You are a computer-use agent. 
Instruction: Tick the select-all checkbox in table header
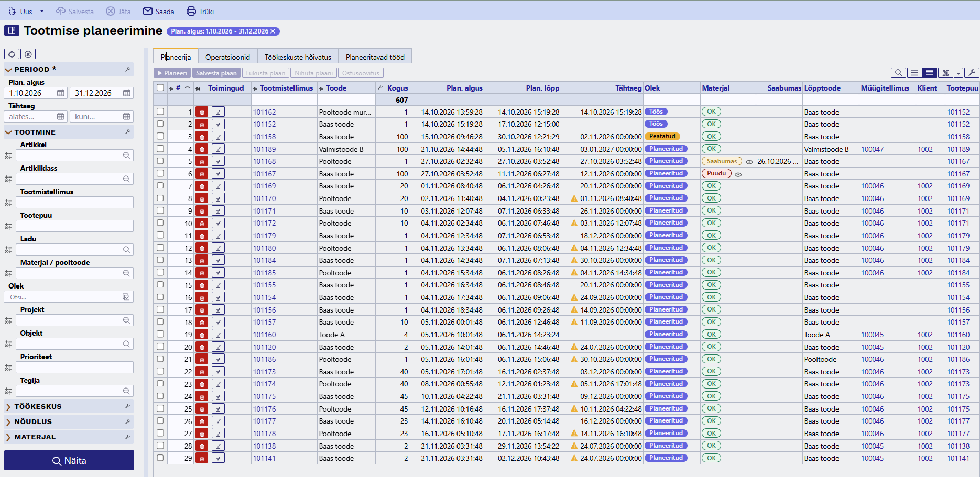(160, 87)
